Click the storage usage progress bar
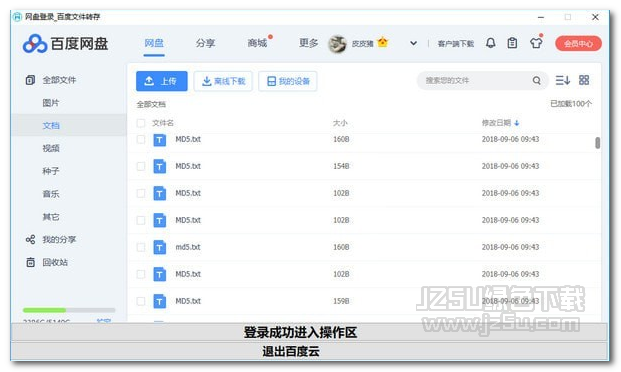 pos(69,310)
